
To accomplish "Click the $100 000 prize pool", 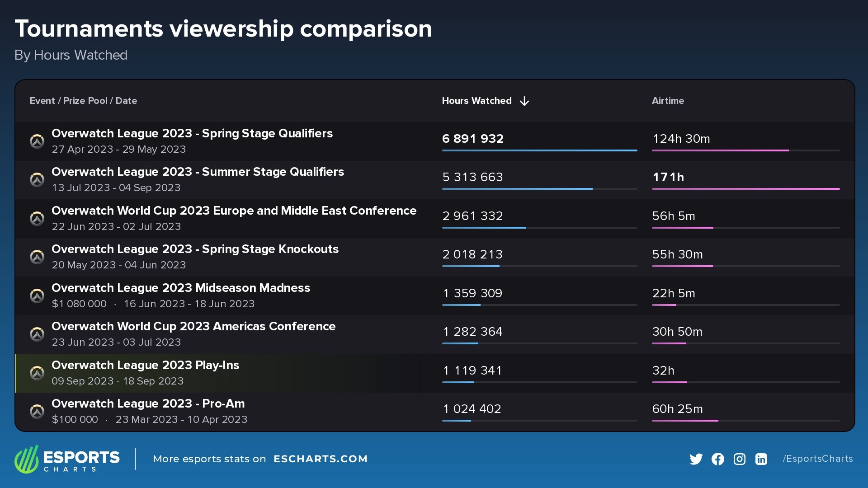I will point(75,419).
